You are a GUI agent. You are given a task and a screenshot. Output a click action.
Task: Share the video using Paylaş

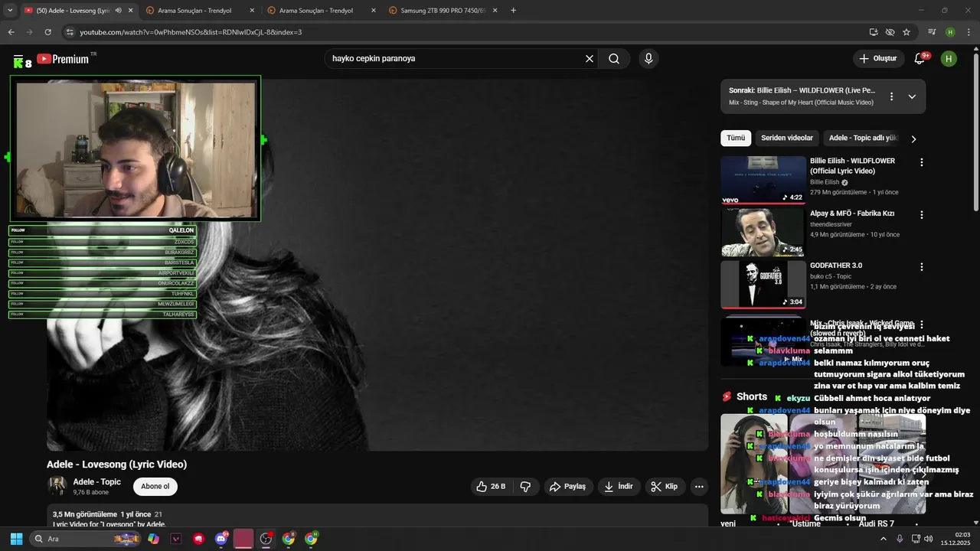click(x=568, y=487)
